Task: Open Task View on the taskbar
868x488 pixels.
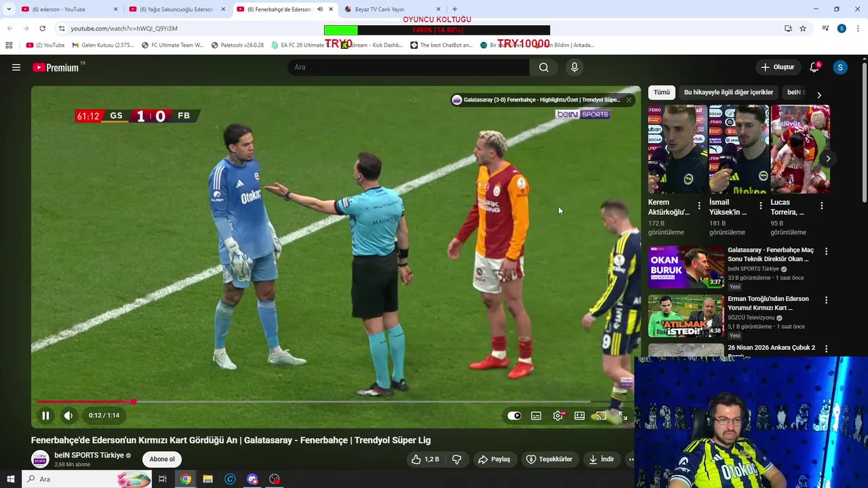Action: pyautogui.click(x=163, y=479)
